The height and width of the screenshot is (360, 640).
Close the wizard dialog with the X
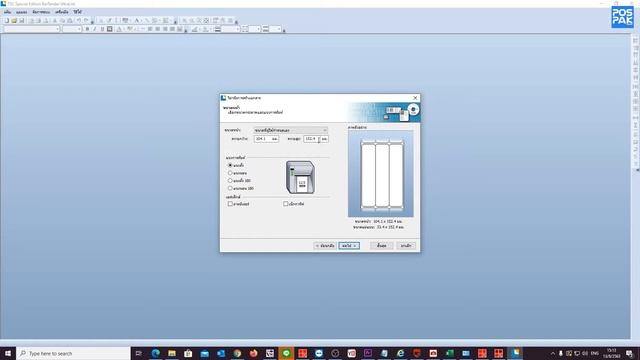point(415,98)
